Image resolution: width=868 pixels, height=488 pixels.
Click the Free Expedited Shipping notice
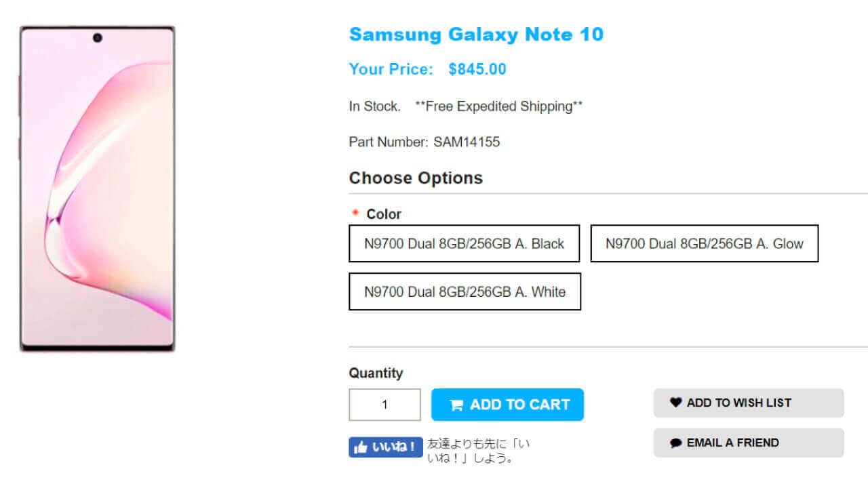(x=498, y=106)
